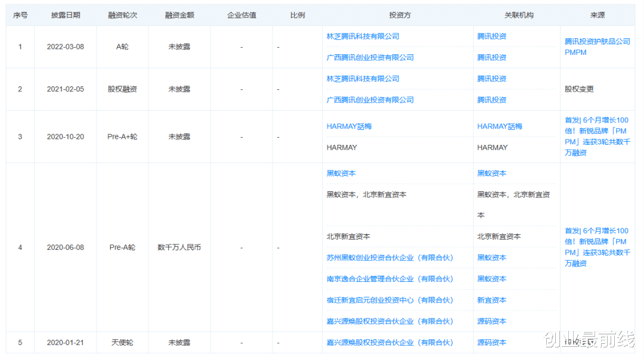This screenshot has height=360, width=644.
Task: Click the A轮 round cell
Action: point(122,47)
